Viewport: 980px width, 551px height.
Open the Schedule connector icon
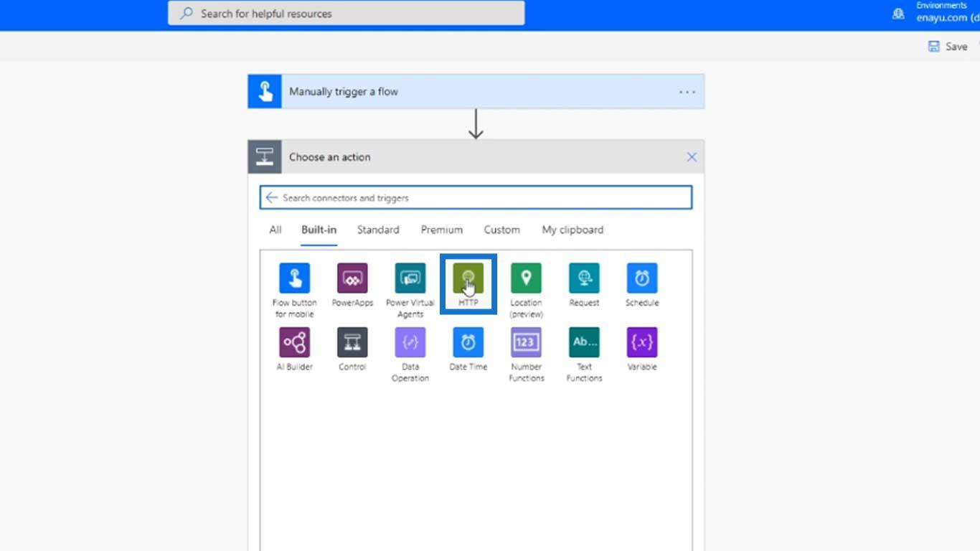[x=642, y=278]
